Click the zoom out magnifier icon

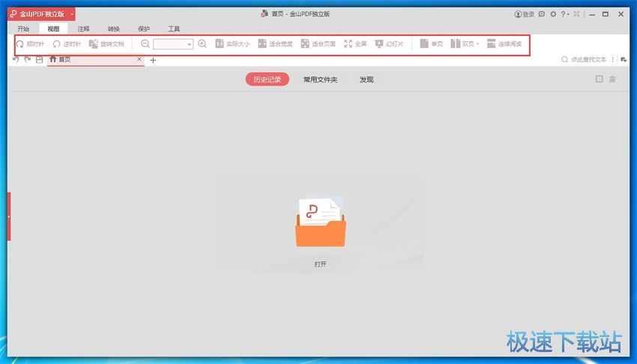[145, 44]
